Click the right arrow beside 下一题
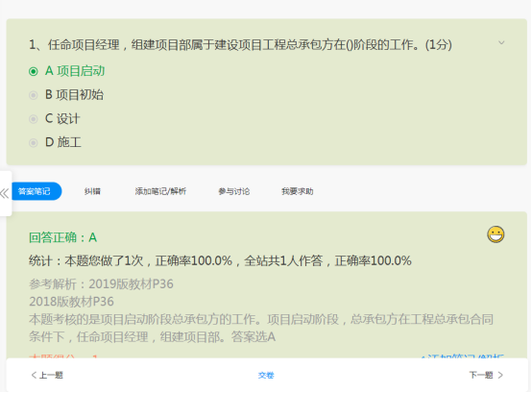Image resolution: width=532 pixels, height=393 pixels. click(500, 375)
